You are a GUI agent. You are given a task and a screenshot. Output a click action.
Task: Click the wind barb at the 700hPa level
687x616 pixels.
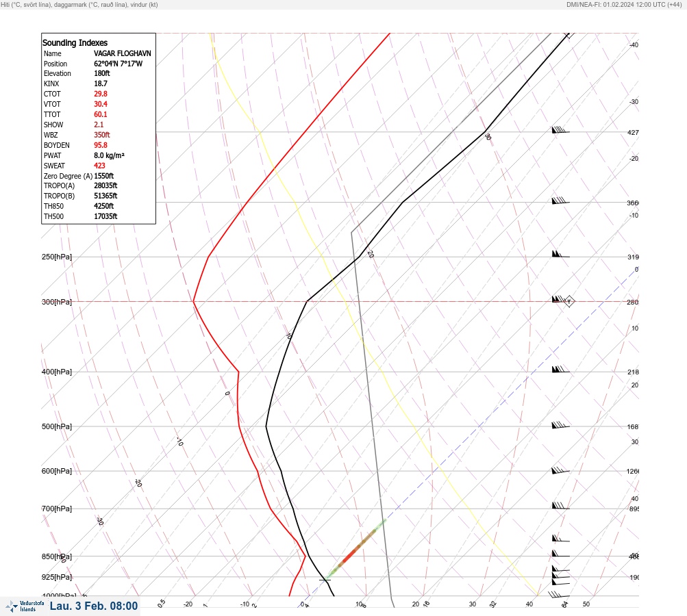click(x=560, y=506)
